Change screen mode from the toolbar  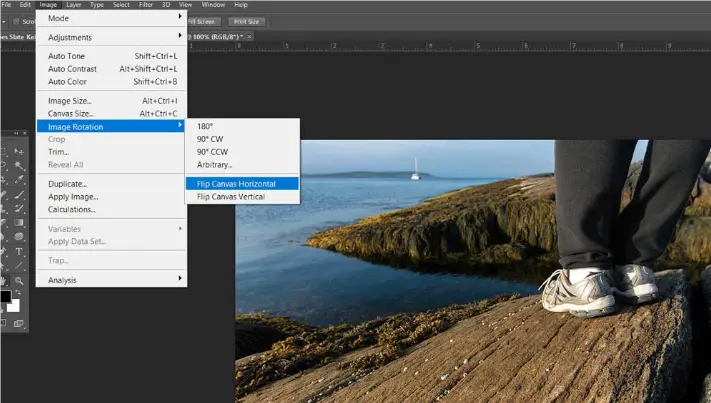(x=18, y=323)
